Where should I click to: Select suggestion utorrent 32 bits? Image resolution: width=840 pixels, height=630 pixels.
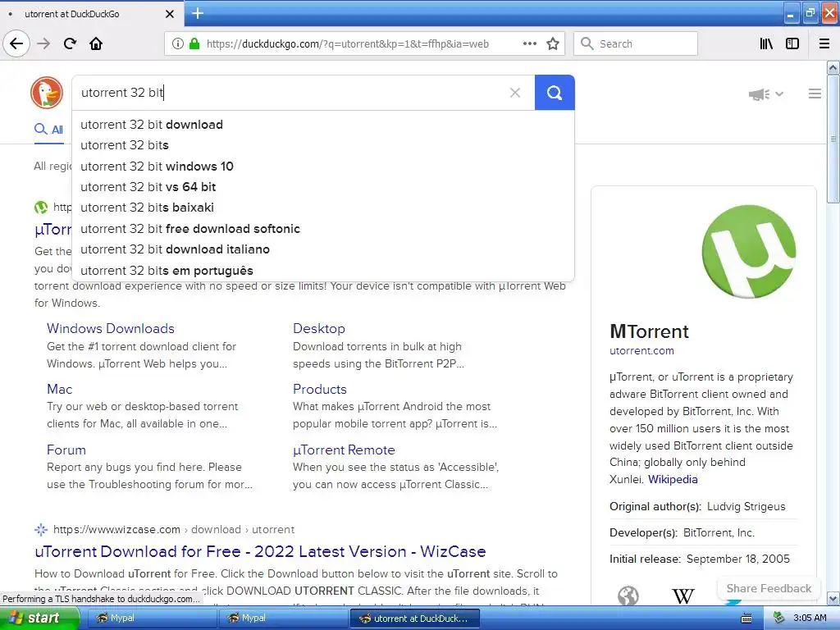click(x=323, y=145)
